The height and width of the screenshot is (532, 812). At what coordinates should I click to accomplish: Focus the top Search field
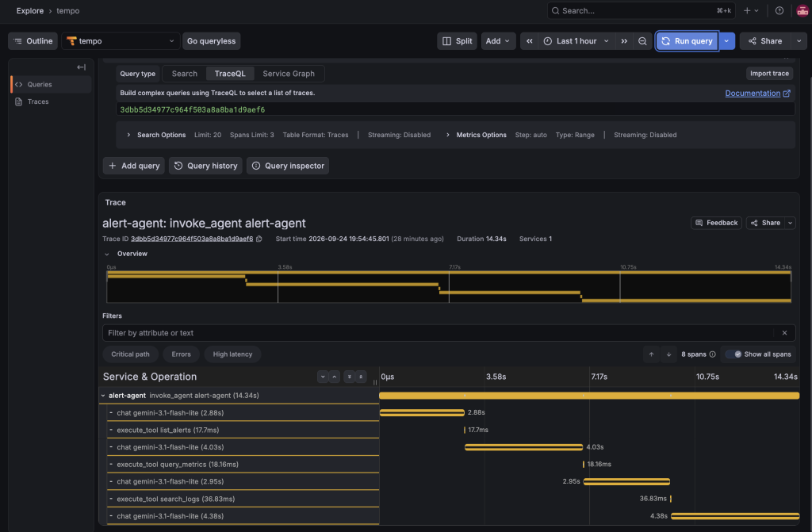pyautogui.click(x=641, y=11)
